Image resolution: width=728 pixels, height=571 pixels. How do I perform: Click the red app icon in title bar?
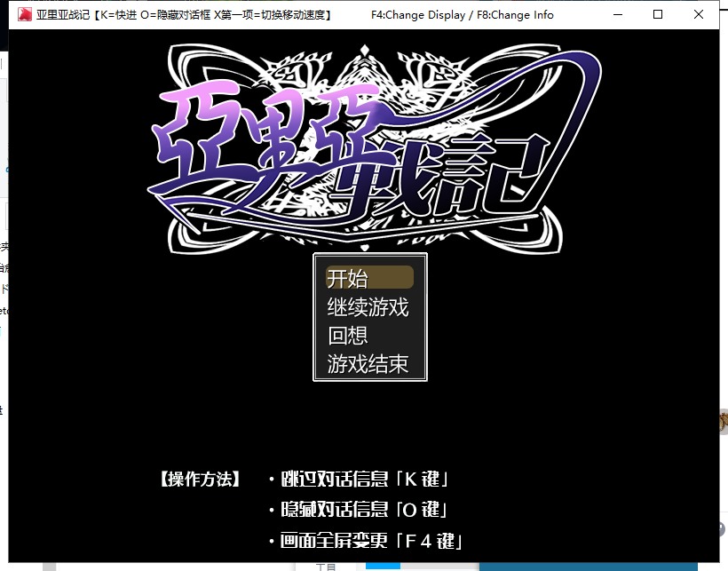click(23, 15)
